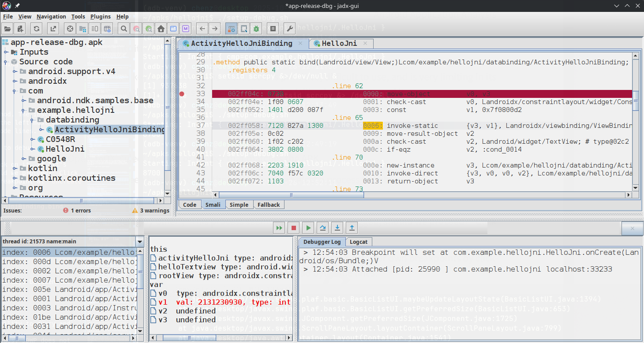This screenshot has height=343, width=644.
Task: Open preferences with the wrench icon
Action: tap(290, 29)
